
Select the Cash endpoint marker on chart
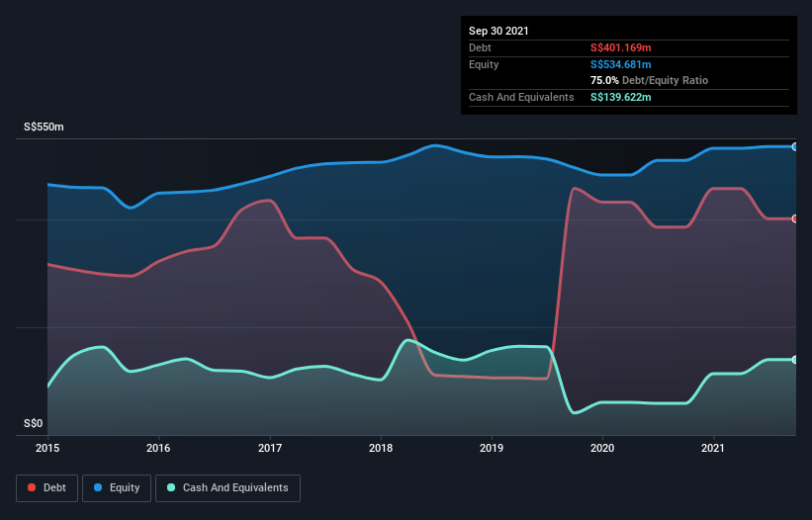(795, 360)
